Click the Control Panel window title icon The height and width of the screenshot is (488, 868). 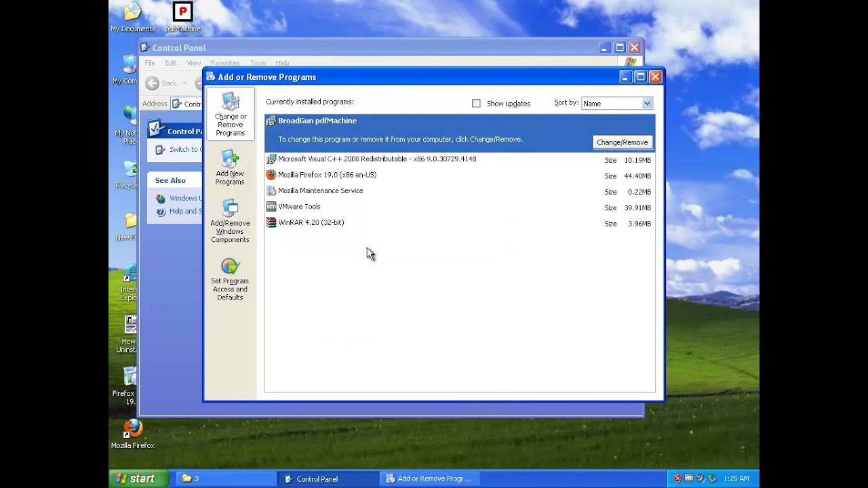pos(145,47)
